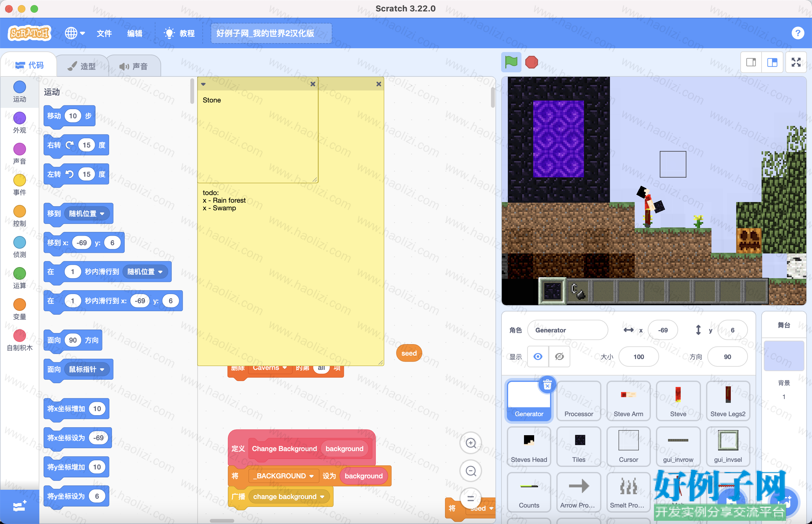Select the Cursor sprite

(x=628, y=446)
